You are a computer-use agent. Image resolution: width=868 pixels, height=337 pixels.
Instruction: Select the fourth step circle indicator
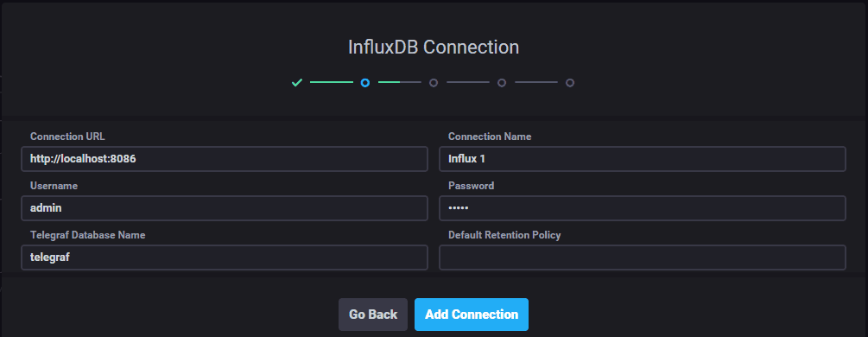click(502, 83)
